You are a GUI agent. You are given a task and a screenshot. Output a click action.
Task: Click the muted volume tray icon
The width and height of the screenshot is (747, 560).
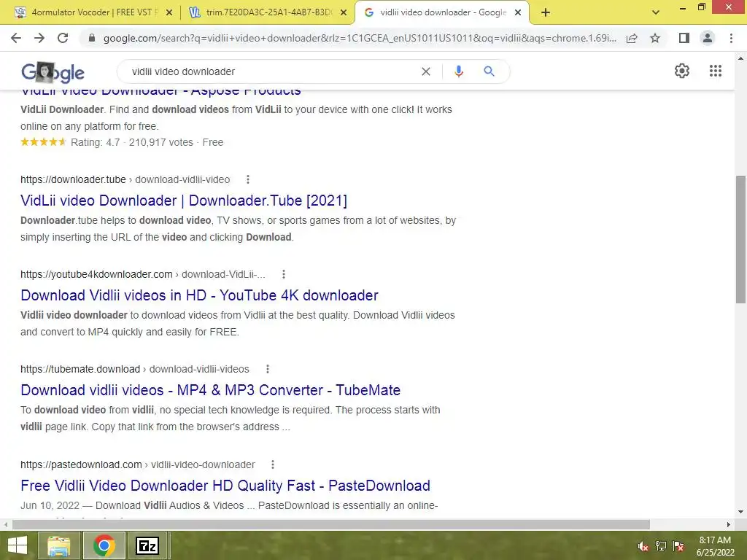pos(643,546)
